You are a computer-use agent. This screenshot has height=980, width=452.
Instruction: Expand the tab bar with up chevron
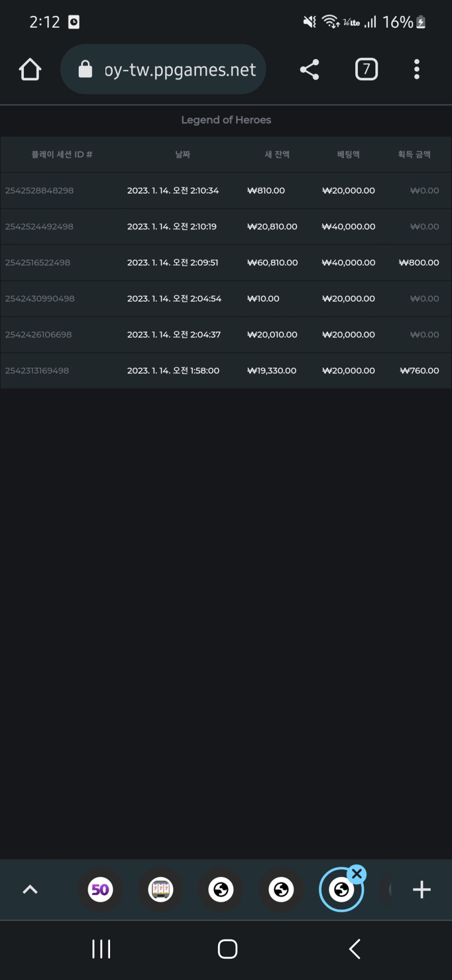[x=30, y=889]
